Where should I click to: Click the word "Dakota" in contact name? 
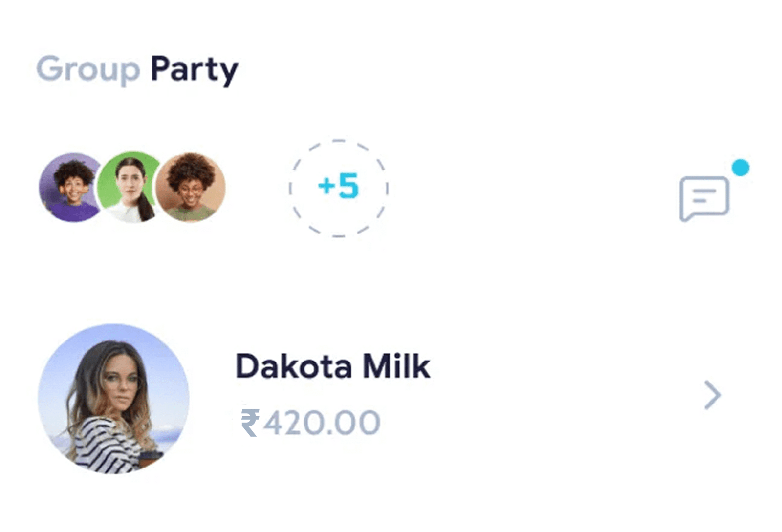click(293, 366)
